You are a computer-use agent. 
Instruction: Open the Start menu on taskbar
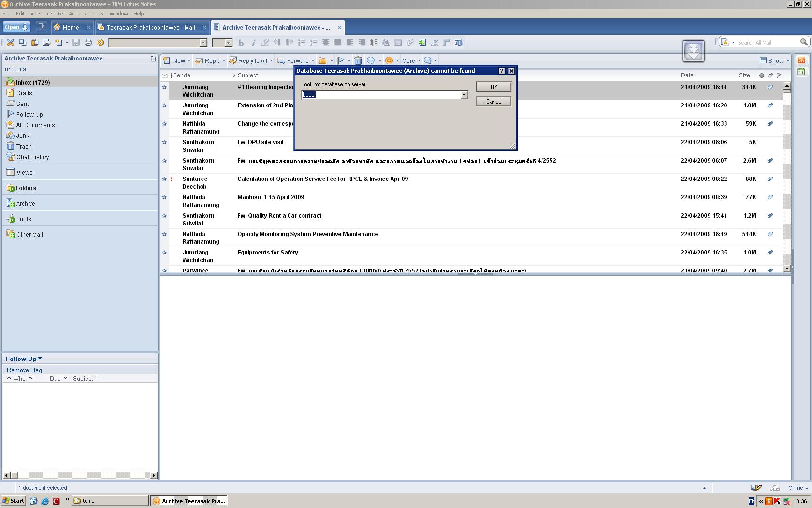click(13, 501)
